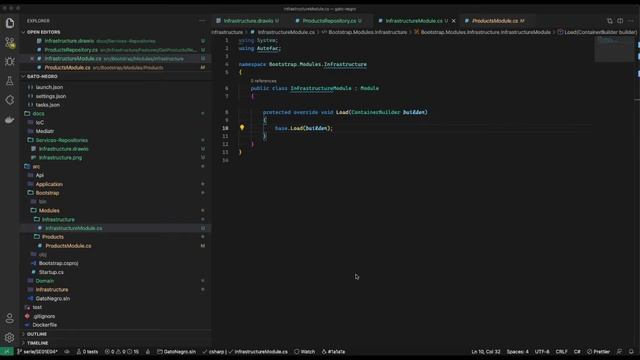
Task: Click the open changes icon in editor toolbar
Action: point(609,21)
